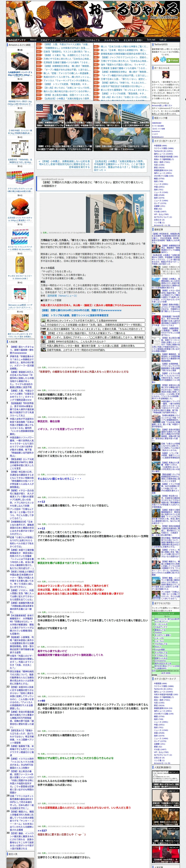Open にゅーもふ in the access ranking table
This screenshot has height=868, width=186.
pyautogui.click(x=159, y=641)
